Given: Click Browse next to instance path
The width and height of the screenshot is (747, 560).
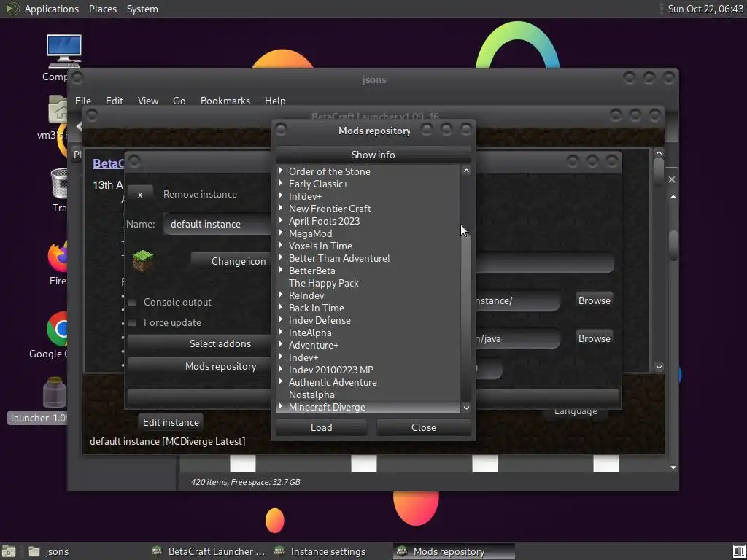Looking at the screenshot, I should tap(594, 300).
